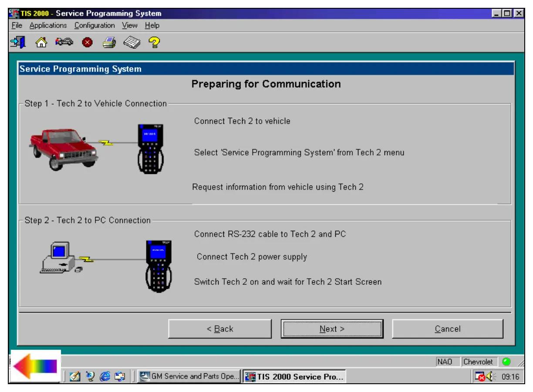Maximize the TIS 2000 window

click(508, 14)
